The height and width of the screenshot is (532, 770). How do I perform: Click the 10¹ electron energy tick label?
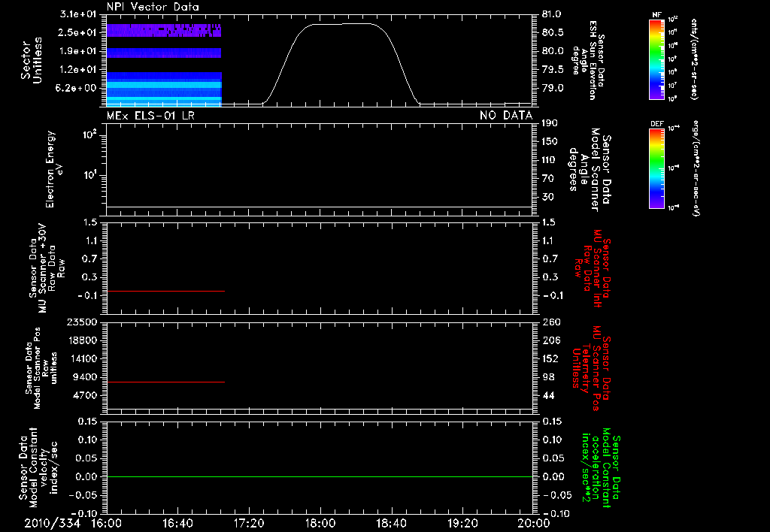(x=89, y=175)
